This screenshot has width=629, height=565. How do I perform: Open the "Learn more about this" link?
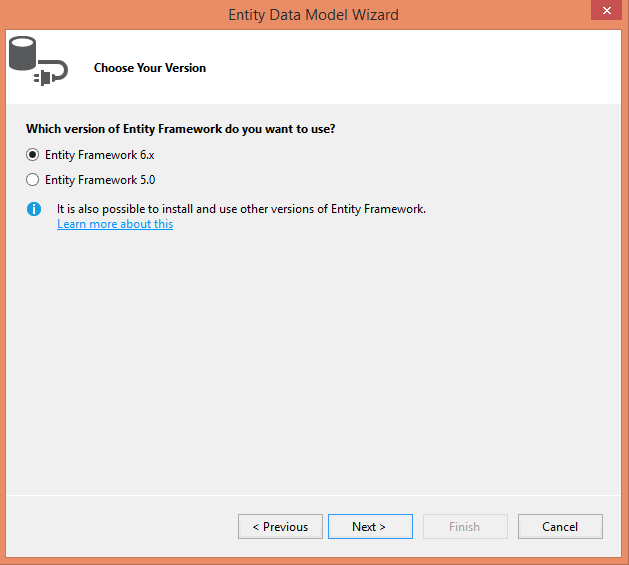pyautogui.click(x=115, y=224)
